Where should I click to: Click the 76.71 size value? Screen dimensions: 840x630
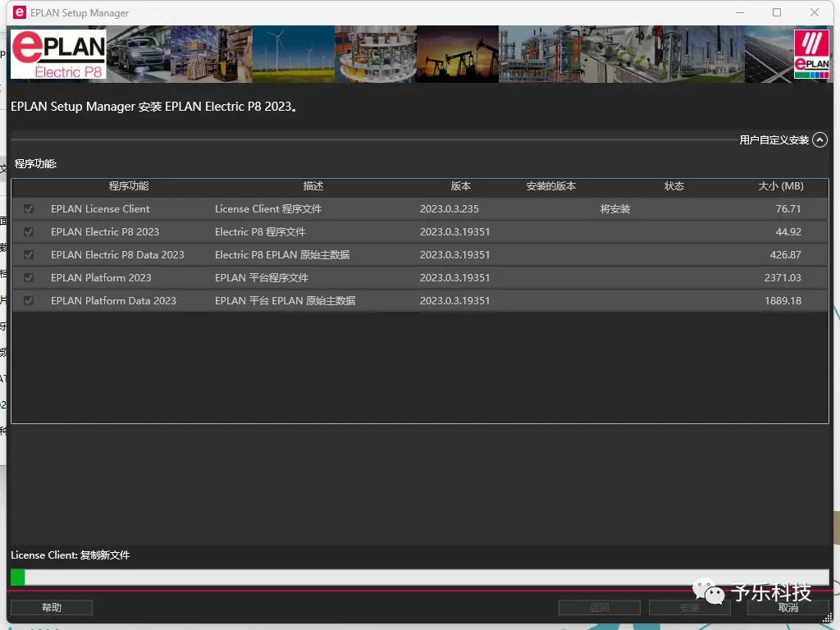pyautogui.click(x=788, y=209)
